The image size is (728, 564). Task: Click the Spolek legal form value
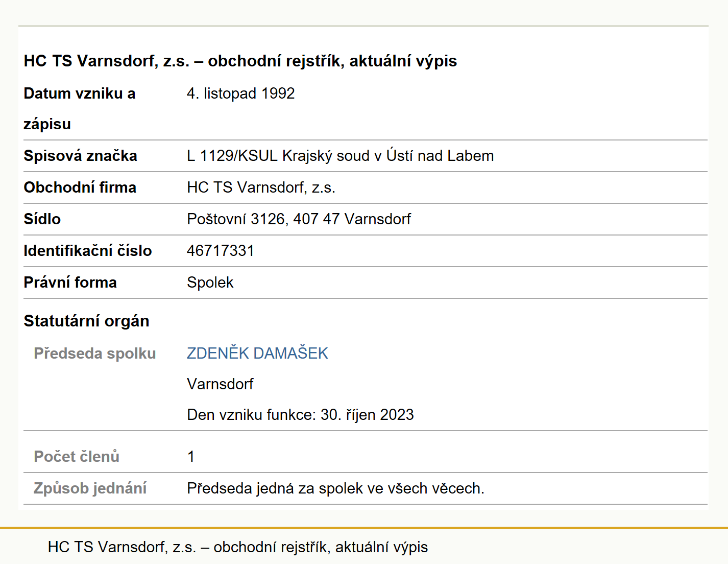click(210, 283)
